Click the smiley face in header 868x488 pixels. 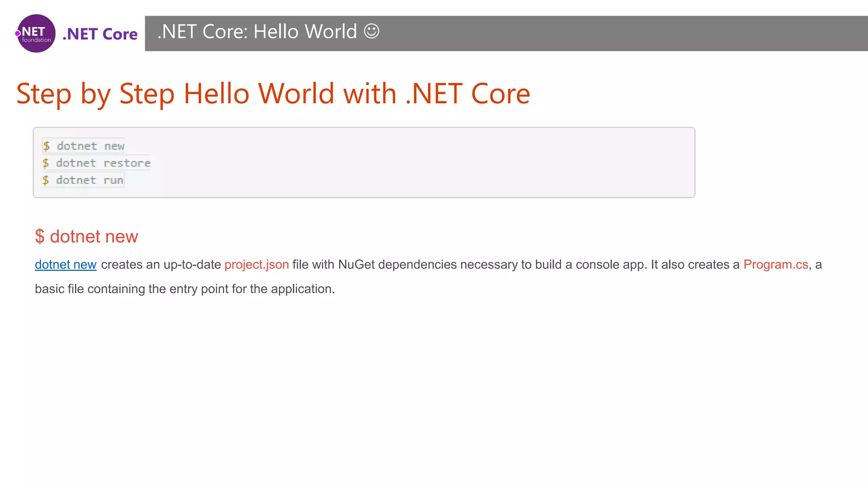pyautogui.click(x=371, y=31)
